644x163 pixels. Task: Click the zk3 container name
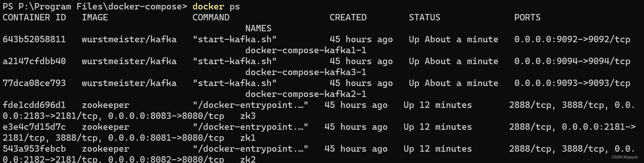[248, 116]
